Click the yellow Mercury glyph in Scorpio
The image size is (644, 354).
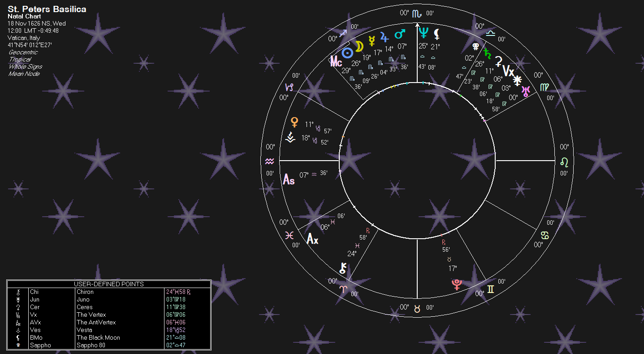pos(372,41)
